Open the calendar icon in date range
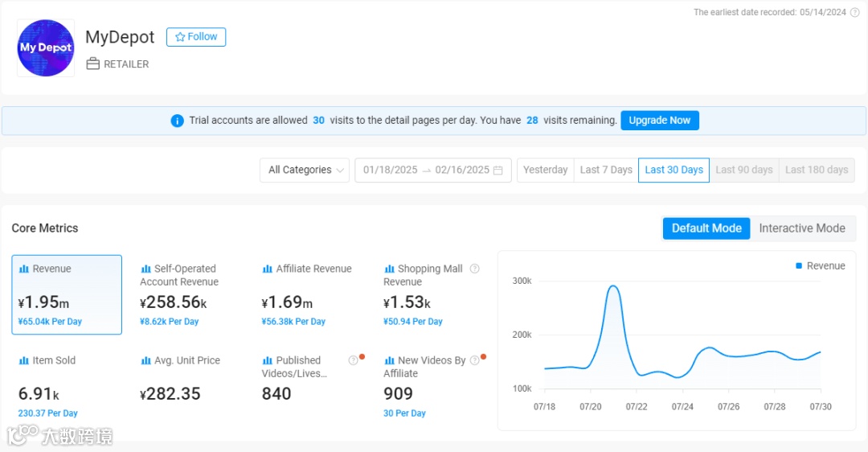 coord(498,170)
